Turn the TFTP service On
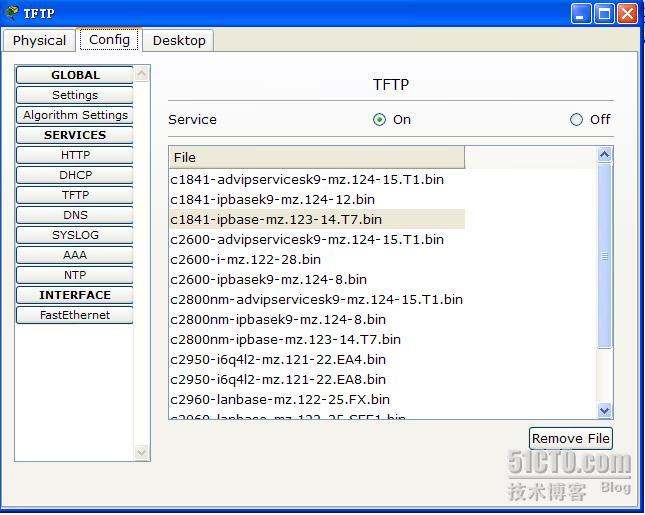 point(379,120)
